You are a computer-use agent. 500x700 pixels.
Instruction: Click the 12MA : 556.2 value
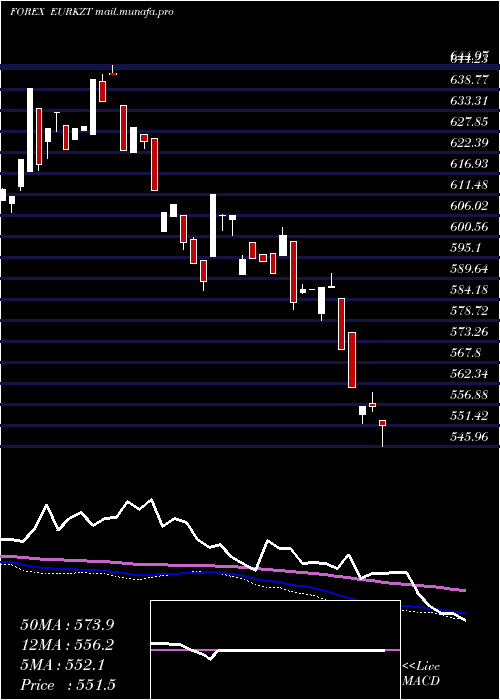click(67, 645)
